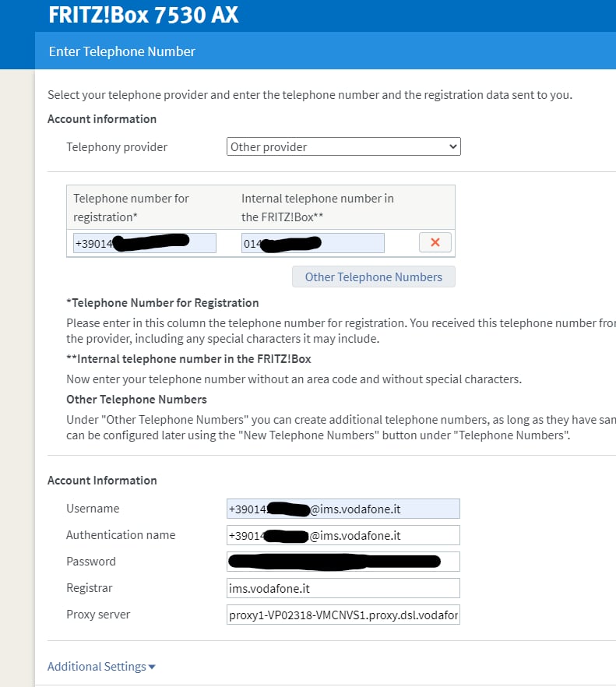
Task: Click the Enter Telephone Number heading
Action: (x=121, y=51)
